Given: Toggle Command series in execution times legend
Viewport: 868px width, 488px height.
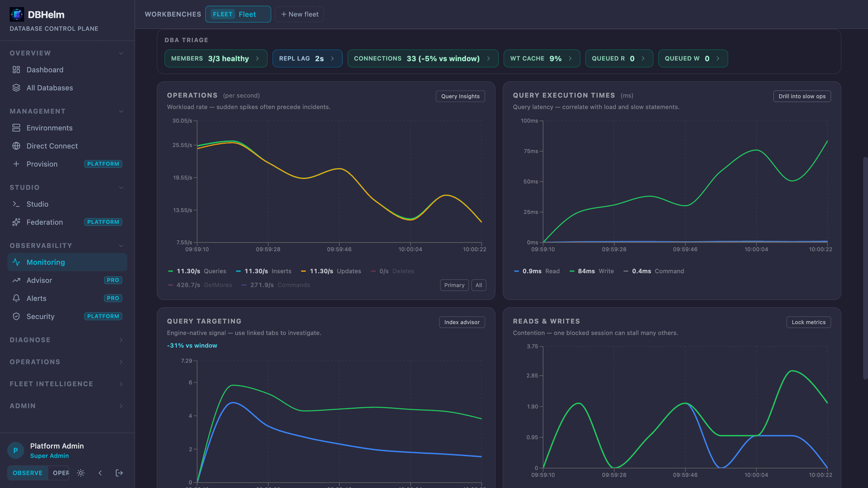Looking at the screenshot, I should pos(654,271).
